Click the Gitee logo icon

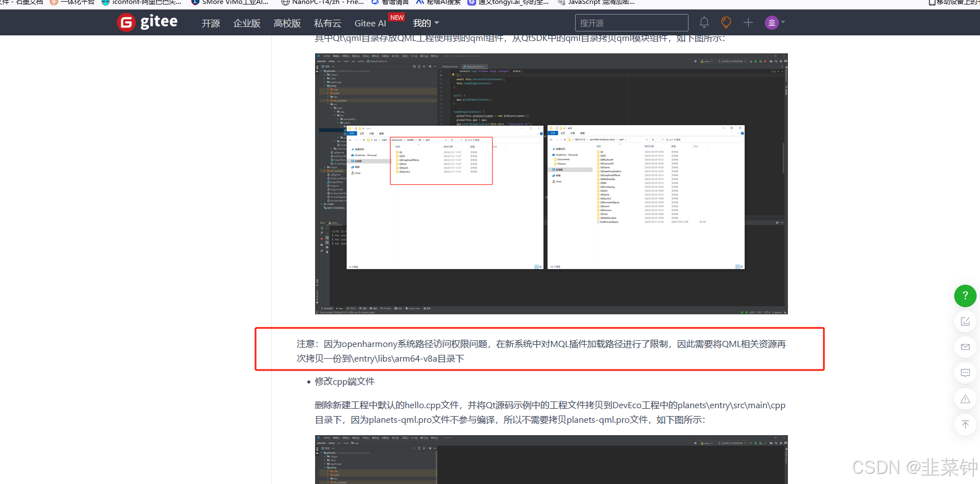click(126, 22)
